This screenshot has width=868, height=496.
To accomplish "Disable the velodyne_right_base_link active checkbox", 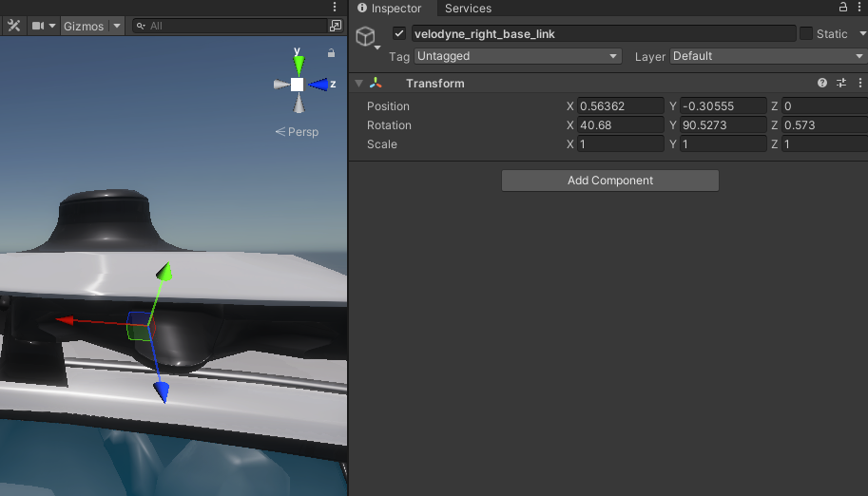I will click(399, 33).
